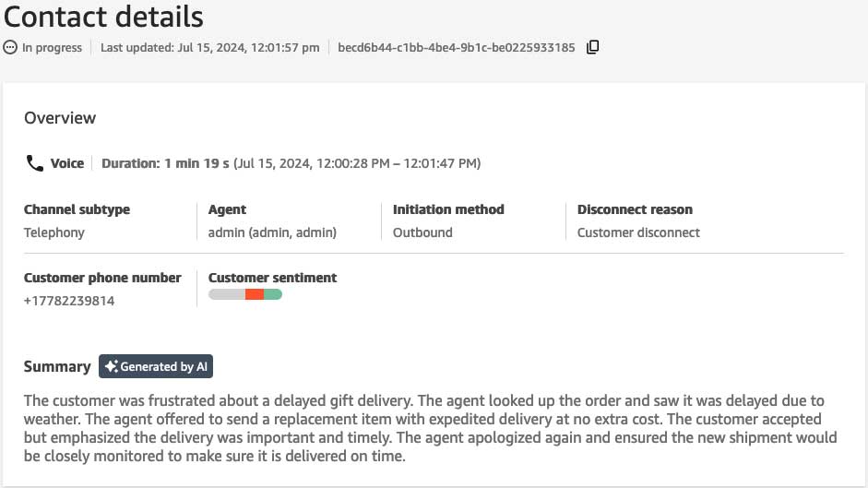Viewport: 868px width, 488px height.
Task: Click the red segment of the sentiment bar
Action: [x=255, y=294]
